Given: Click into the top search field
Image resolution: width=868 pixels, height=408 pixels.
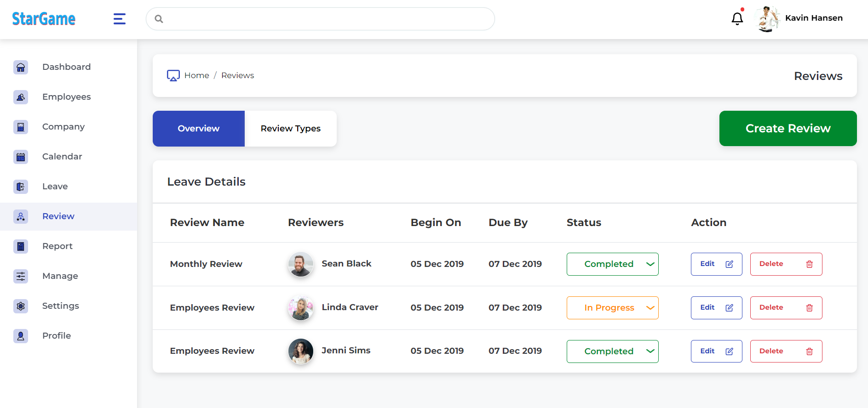Looking at the screenshot, I should click(x=322, y=19).
